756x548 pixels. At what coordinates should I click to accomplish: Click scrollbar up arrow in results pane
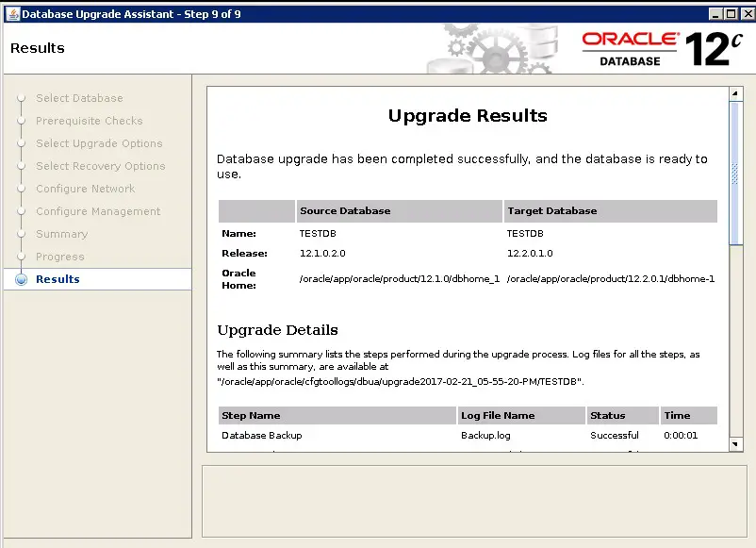(735, 93)
